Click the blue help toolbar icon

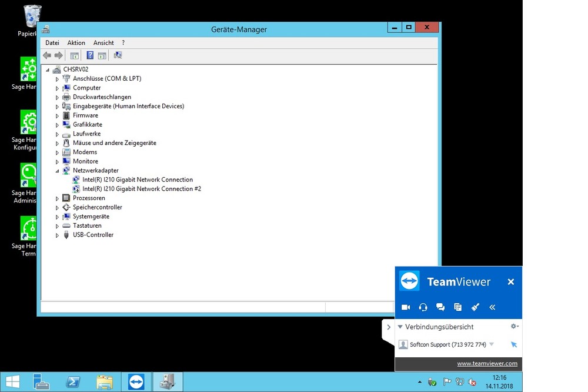[x=90, y=55]
